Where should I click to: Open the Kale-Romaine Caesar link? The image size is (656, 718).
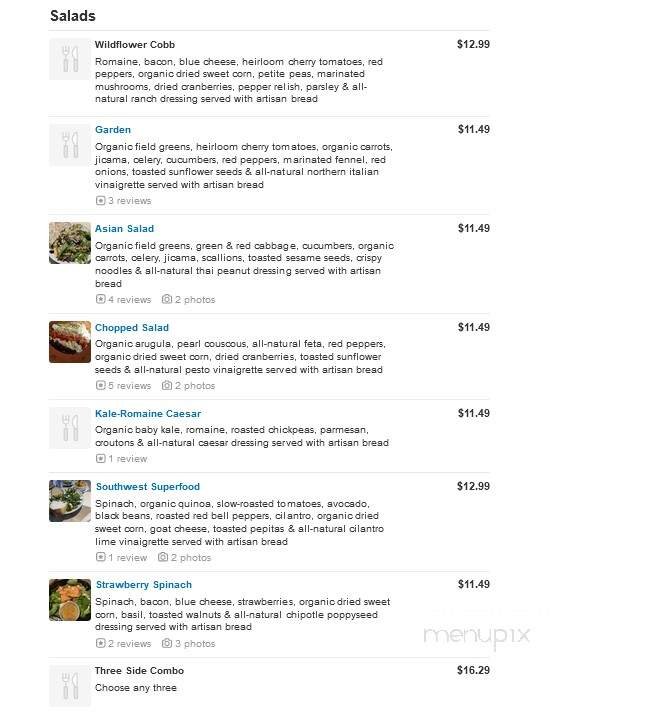tap(148, 414)
